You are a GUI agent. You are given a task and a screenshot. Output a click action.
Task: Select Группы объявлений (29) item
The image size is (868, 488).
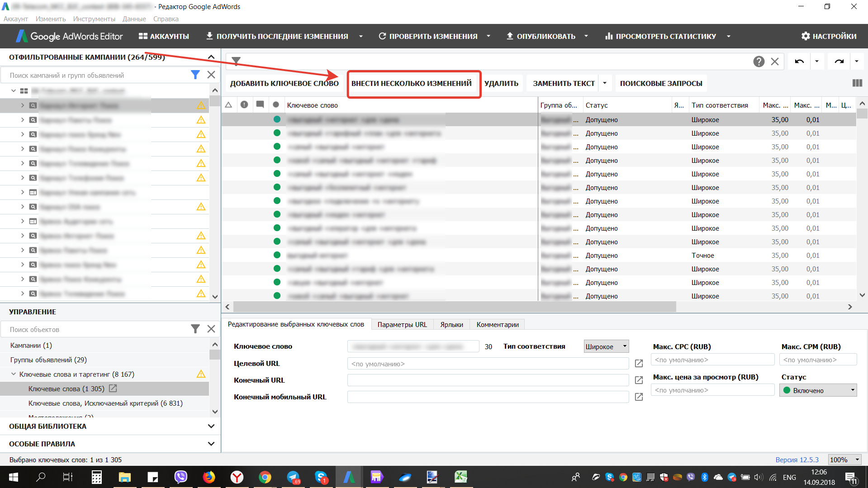(x=48, y=360)
